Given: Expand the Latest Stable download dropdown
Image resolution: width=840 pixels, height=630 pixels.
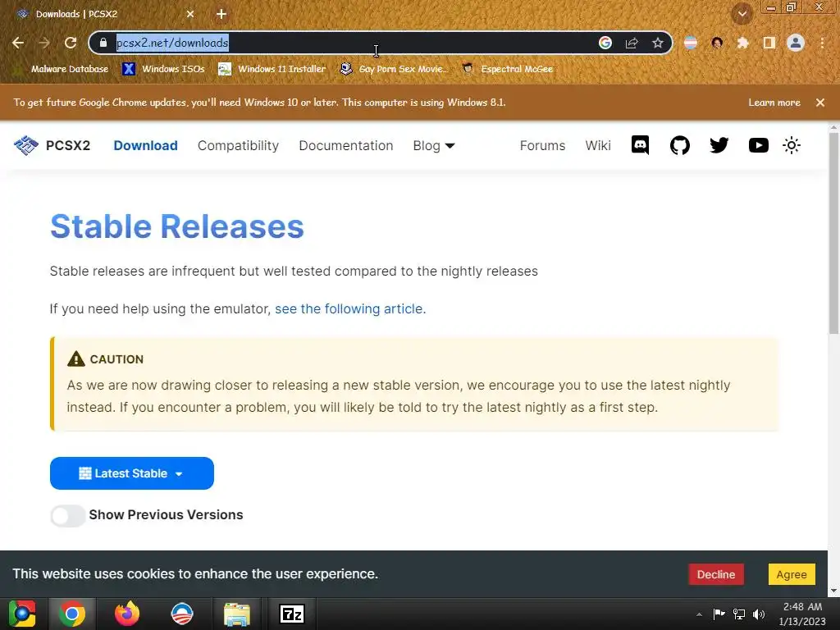Looking at the screenshot, I should 132,473.
